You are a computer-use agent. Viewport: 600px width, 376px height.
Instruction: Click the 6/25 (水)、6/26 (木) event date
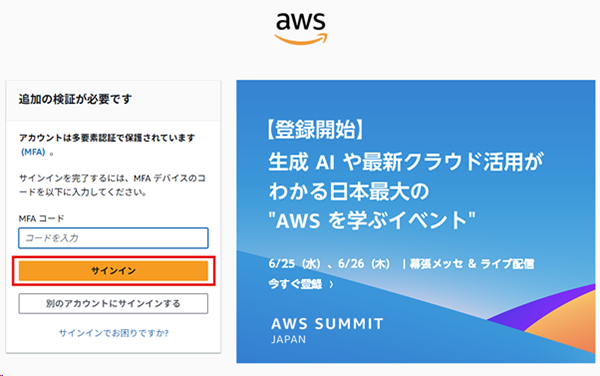[x=329, y=264]
